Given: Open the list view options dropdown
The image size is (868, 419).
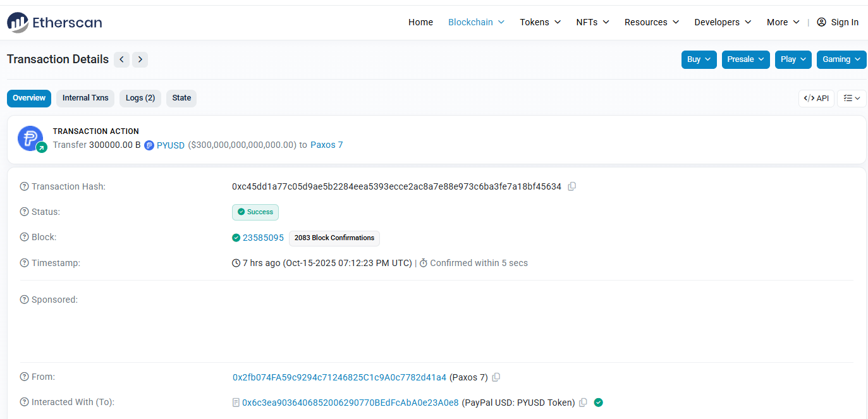Looking at the screenshot, I should pos(852,99).
